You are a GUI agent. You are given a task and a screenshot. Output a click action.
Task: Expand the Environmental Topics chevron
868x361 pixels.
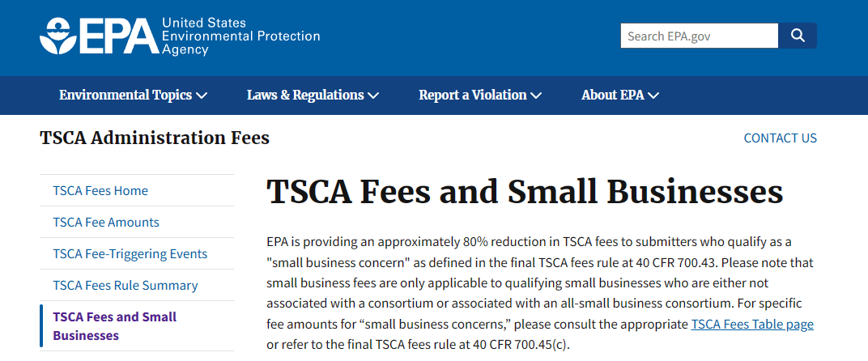202,96
